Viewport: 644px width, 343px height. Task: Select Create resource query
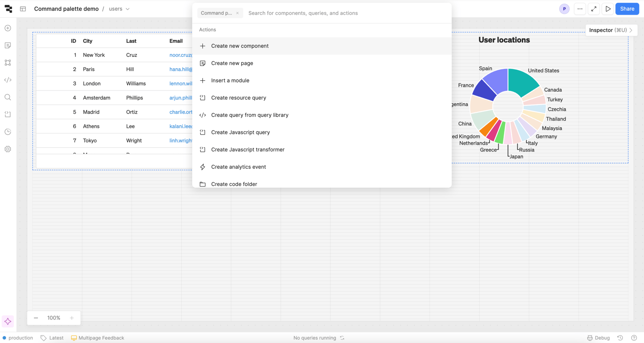(322, 98)
